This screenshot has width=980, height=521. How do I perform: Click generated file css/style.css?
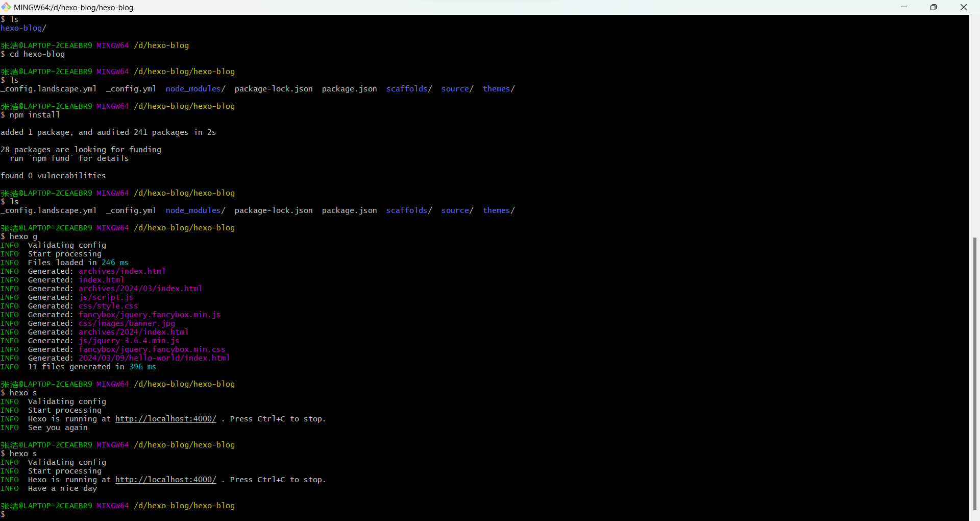[108, 306]
